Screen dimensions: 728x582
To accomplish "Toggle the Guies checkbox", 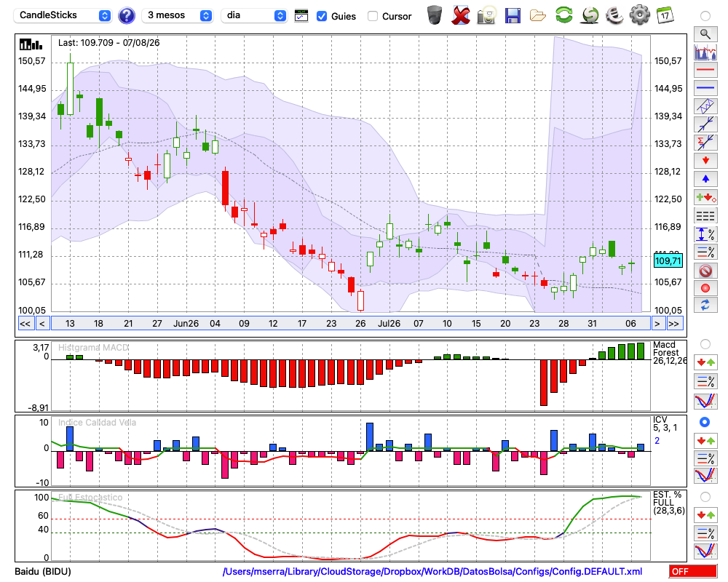I will [321, 16].
